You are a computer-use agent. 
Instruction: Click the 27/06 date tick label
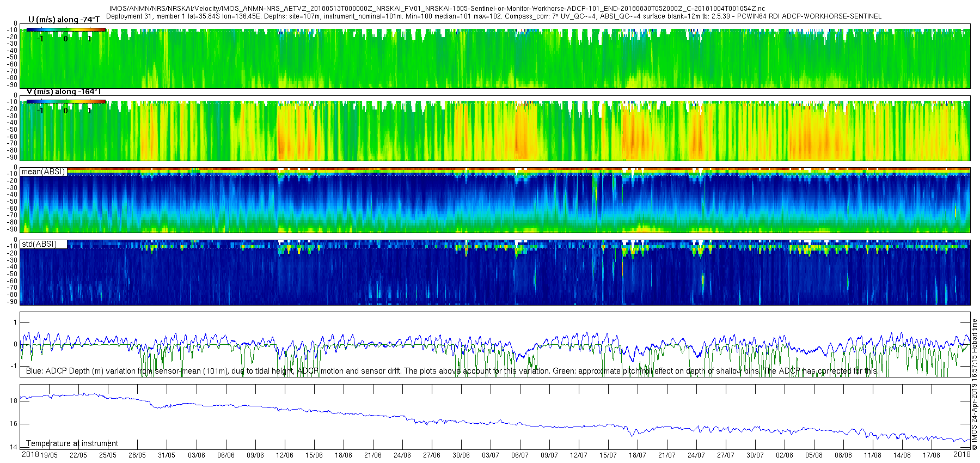[x=432, y=455]
